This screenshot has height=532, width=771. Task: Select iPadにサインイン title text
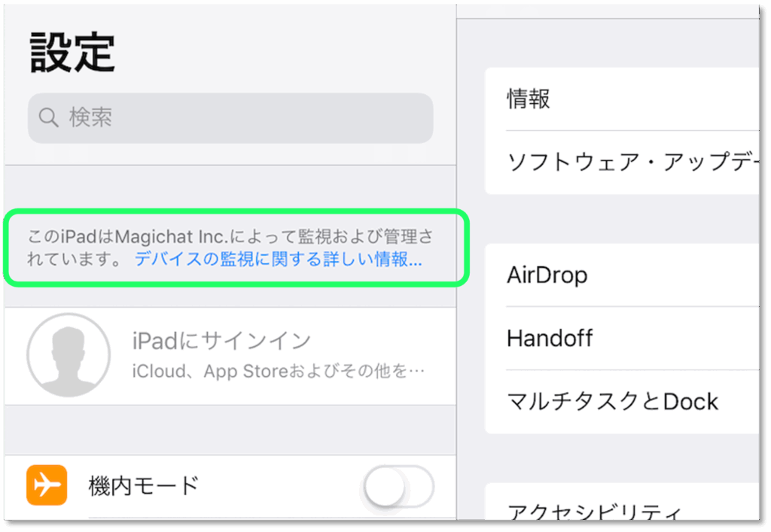point(222,340)
